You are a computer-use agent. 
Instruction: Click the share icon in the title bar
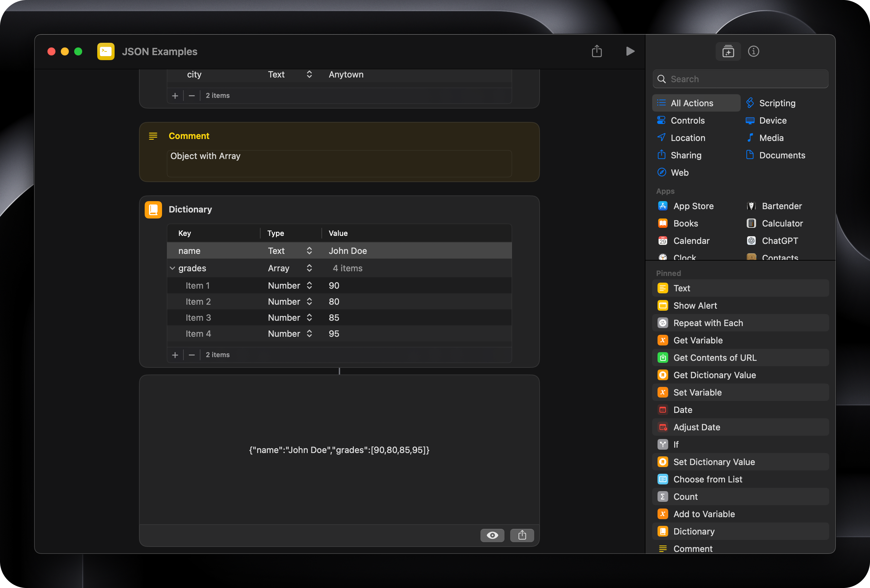pyautogui.click(x=597, y=51)
